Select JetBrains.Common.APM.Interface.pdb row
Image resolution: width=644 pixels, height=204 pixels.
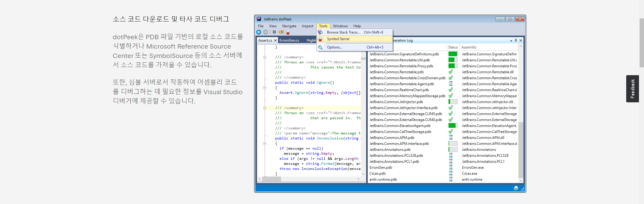(x=443, y=144)
